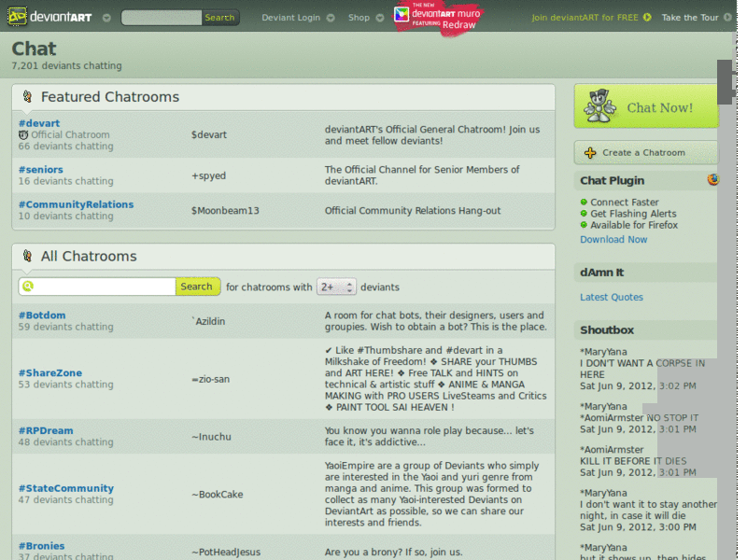747x560 pixels.
Task: Click the yellow chatroom Search button
Action: pyautogui.click(x=197, y=287)
